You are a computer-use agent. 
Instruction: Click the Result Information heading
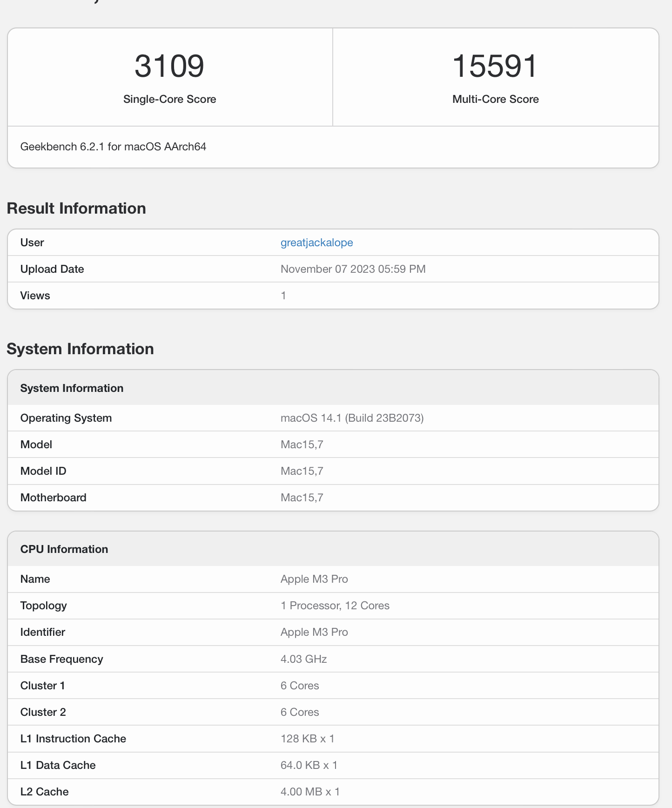[x=76, y=208]
